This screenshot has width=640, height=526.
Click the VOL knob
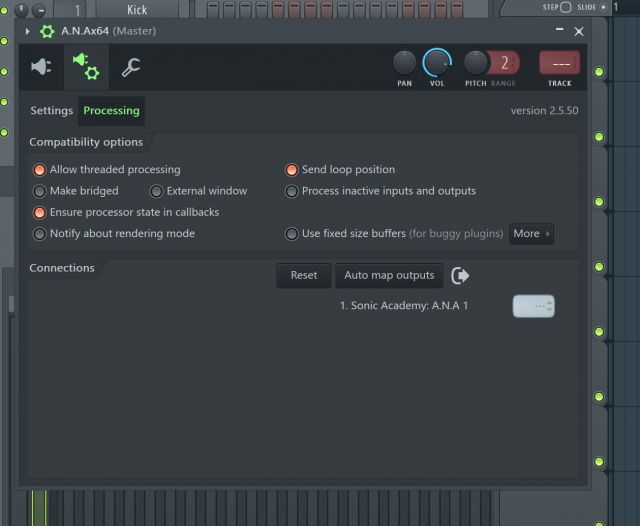point(437,63)
